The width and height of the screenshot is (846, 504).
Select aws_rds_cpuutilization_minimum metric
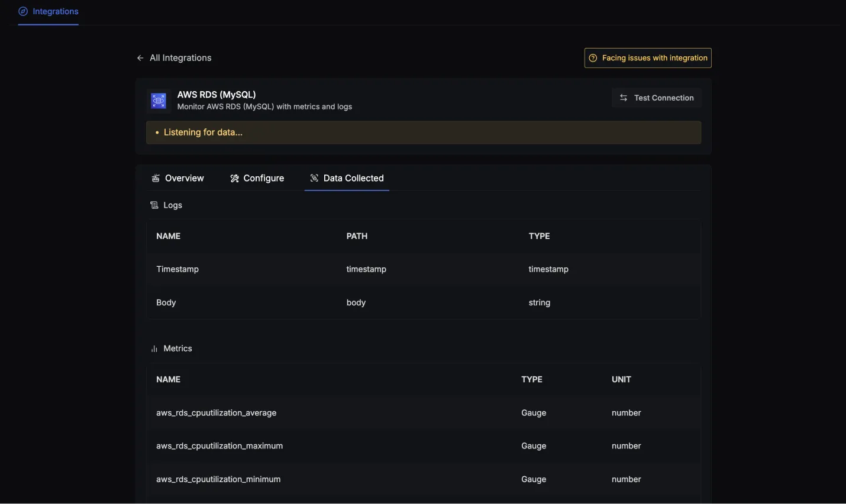(218, 479)
